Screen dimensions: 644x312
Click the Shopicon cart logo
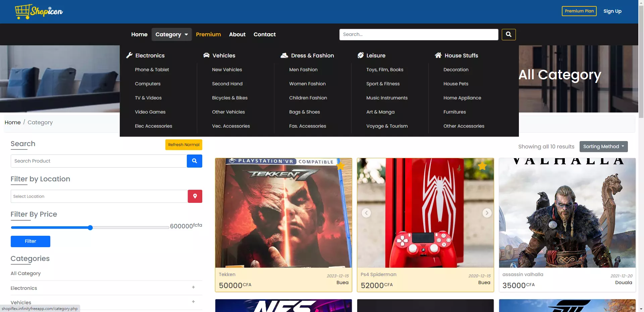39,12
